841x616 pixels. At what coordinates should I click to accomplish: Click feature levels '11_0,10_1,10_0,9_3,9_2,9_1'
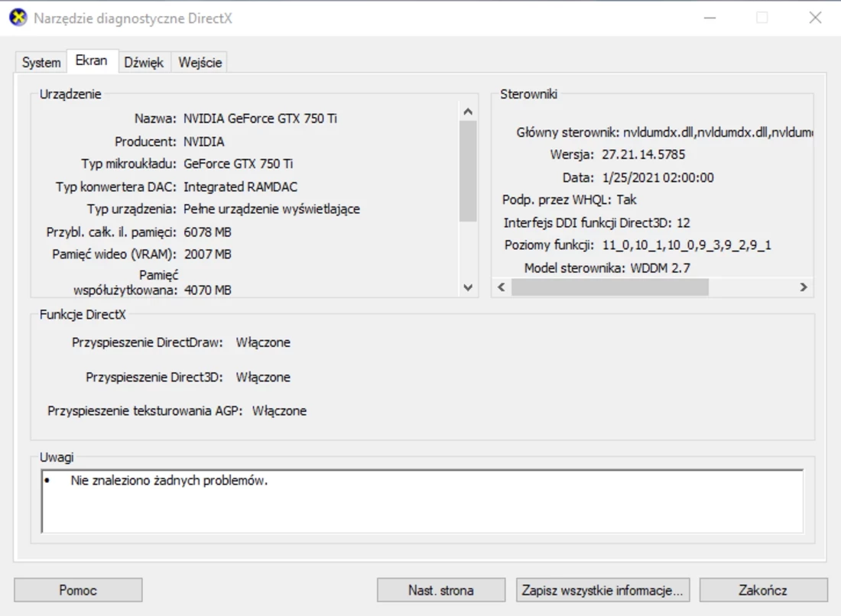(686, 245)
